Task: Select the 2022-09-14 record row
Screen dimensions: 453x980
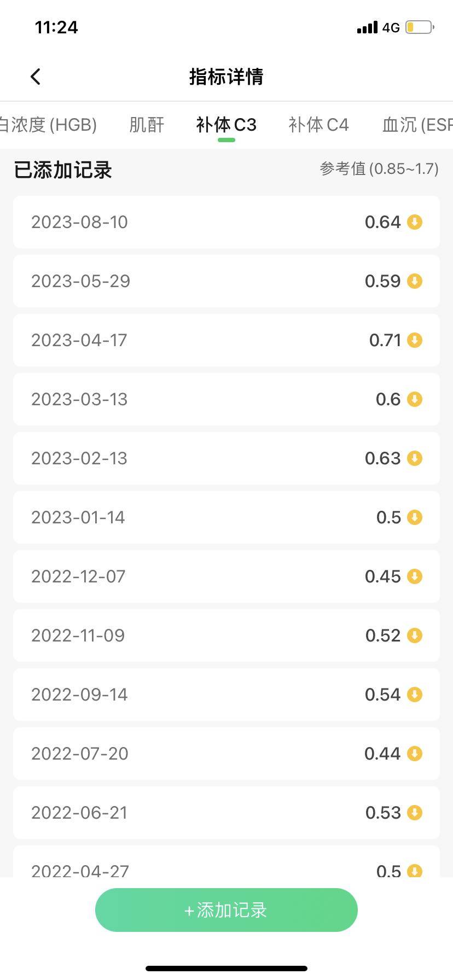Action: tap(226, 695)
